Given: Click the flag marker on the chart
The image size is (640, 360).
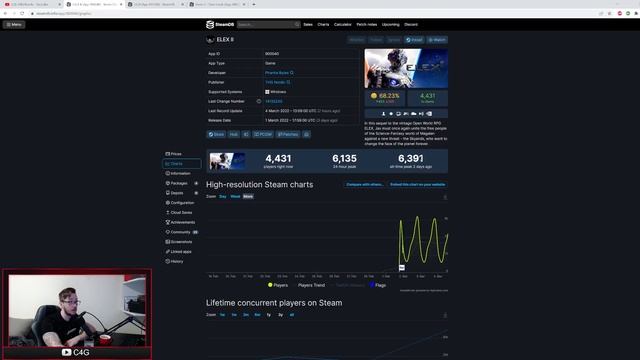Looking at the screenshot, I should (x=402, y=267).
